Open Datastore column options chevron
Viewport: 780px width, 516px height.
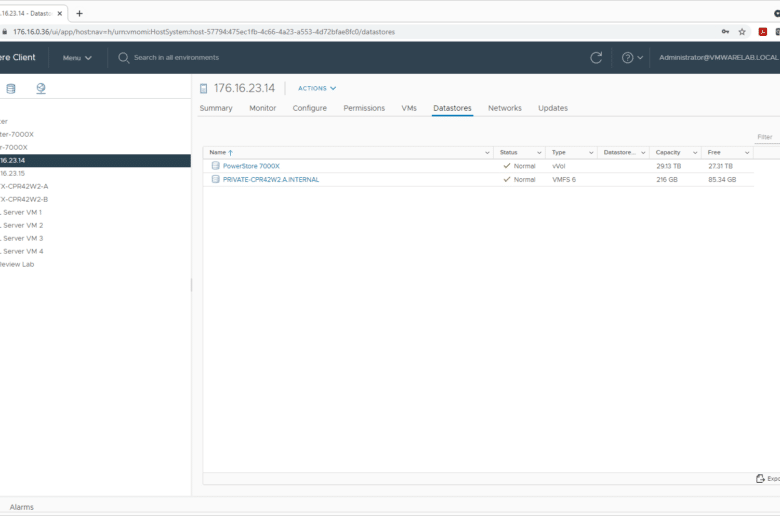[x=643, y=153]
